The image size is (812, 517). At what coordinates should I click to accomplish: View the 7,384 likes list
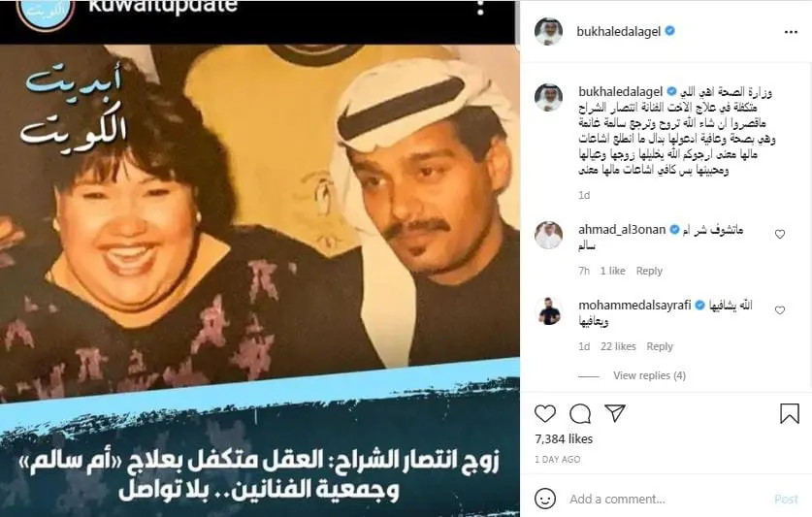point(564,438)
